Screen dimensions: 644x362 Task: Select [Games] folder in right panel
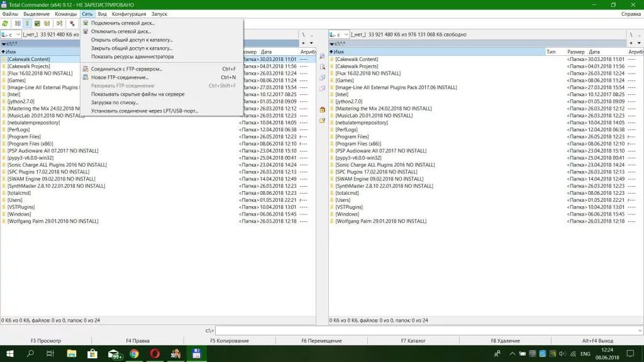click(344, 80)
